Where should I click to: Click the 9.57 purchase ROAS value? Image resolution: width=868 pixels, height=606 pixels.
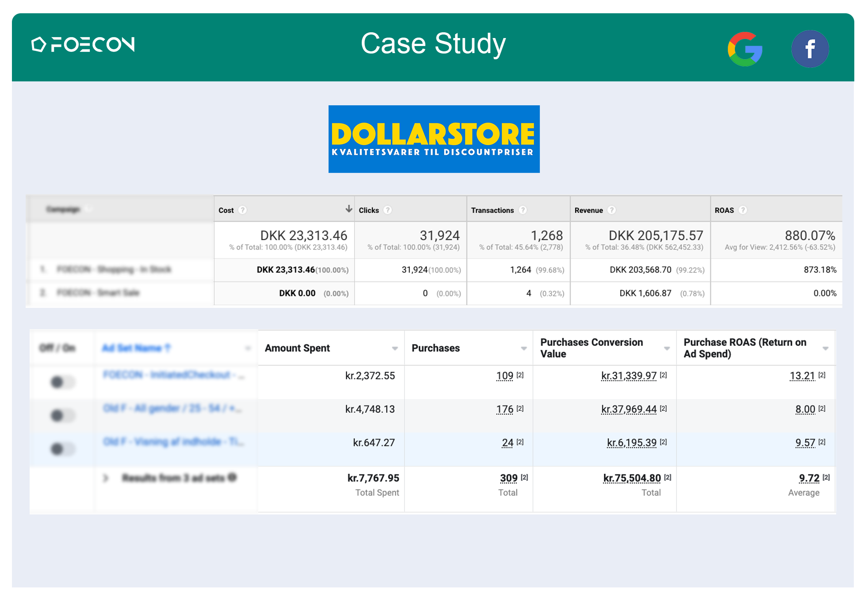click(805, 443)
